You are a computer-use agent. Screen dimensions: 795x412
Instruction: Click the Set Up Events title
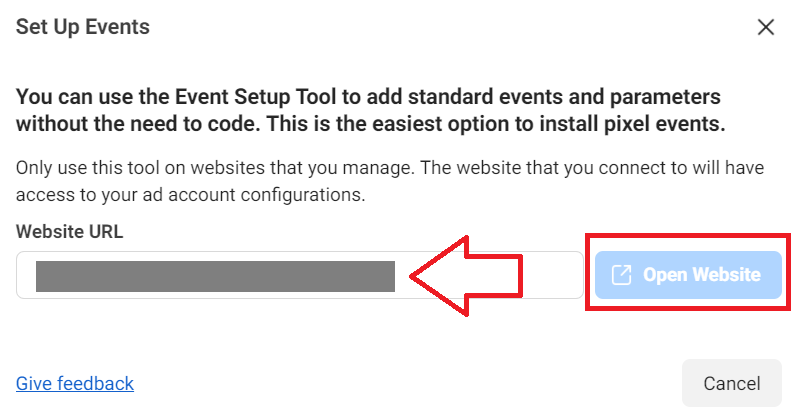point(83,27)
